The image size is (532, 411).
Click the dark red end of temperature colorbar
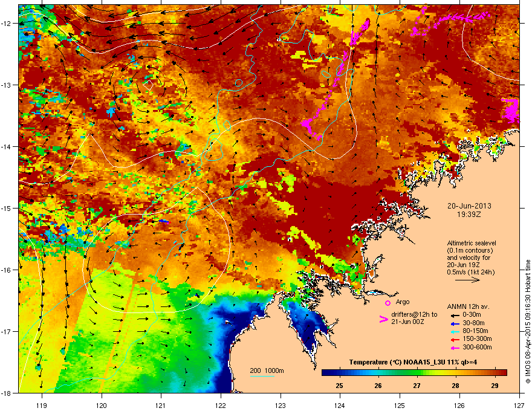(x=502, y=372)
